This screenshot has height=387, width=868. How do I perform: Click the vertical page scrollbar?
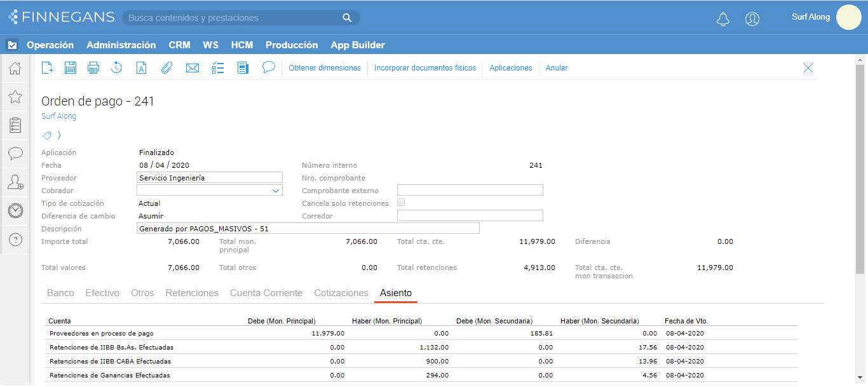coord(860,169)
